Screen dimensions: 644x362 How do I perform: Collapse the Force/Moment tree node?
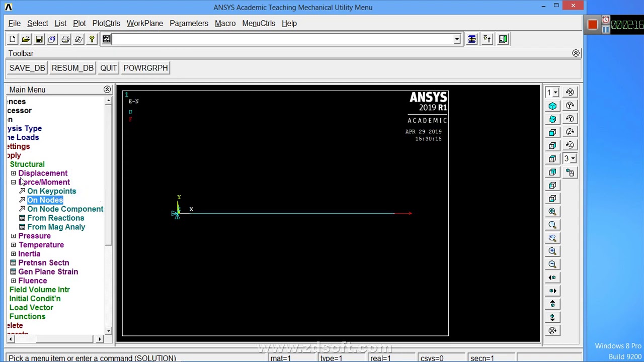14,183
